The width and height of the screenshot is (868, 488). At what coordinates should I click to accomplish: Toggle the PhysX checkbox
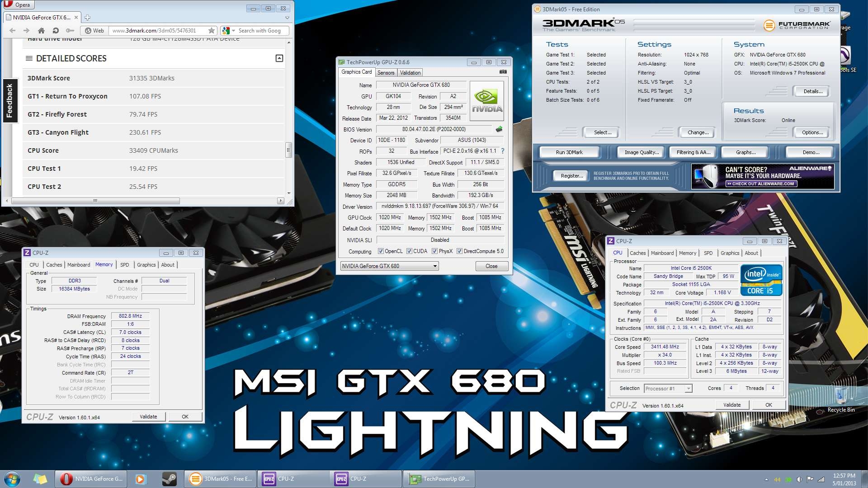click(434, 251)
